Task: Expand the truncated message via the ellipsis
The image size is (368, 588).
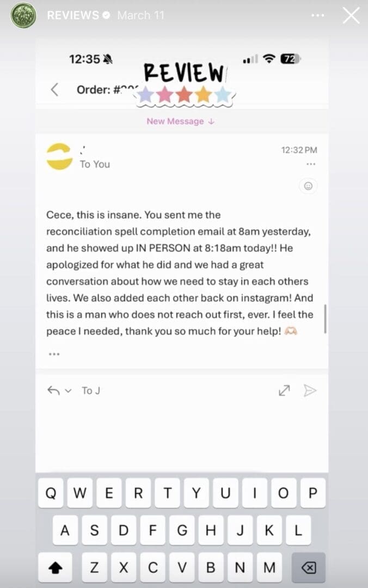Action: (x=54, y=354)
